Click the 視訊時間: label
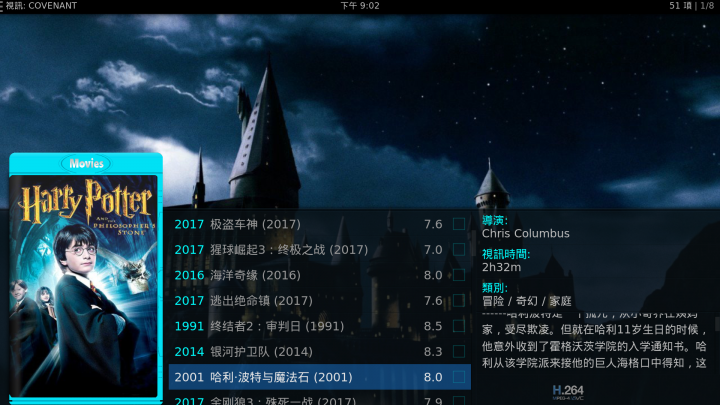Image resolution: width=720 pixels, height=405 pixels. point(506,254)
